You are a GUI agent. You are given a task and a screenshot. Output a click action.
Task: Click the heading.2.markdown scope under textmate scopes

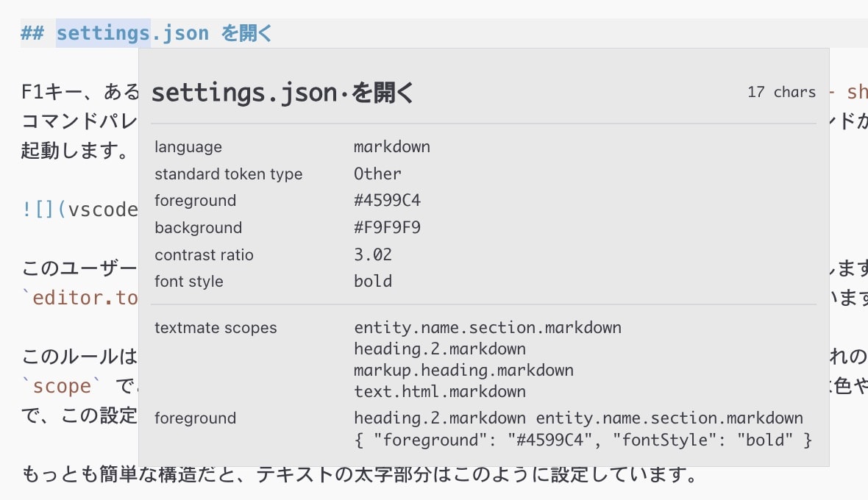click(x=439, y=349)
